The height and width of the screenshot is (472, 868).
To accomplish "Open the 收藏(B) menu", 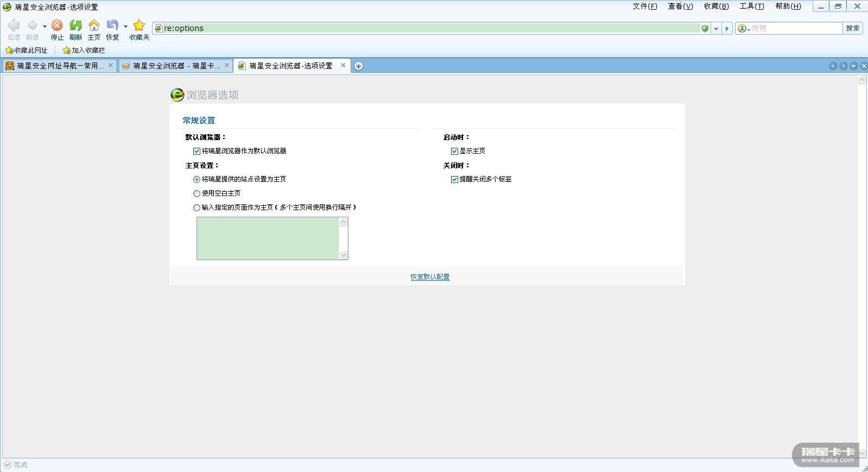I will coord(716,7).
